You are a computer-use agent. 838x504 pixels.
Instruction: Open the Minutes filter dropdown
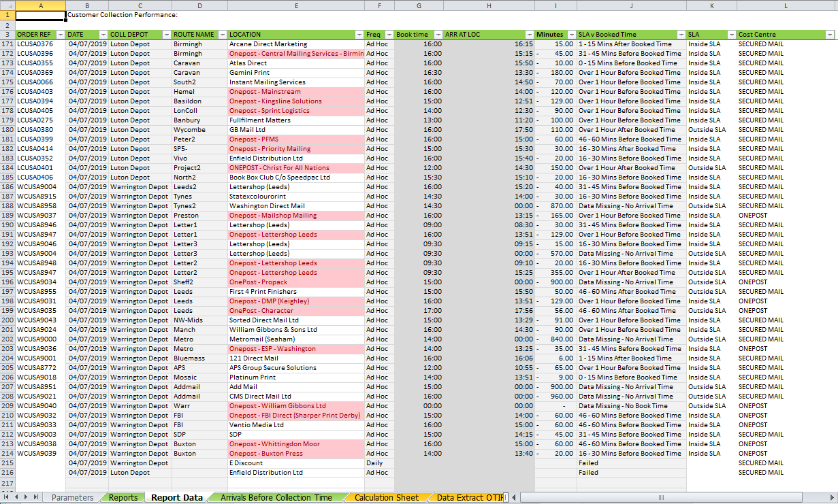coord(571,35)
